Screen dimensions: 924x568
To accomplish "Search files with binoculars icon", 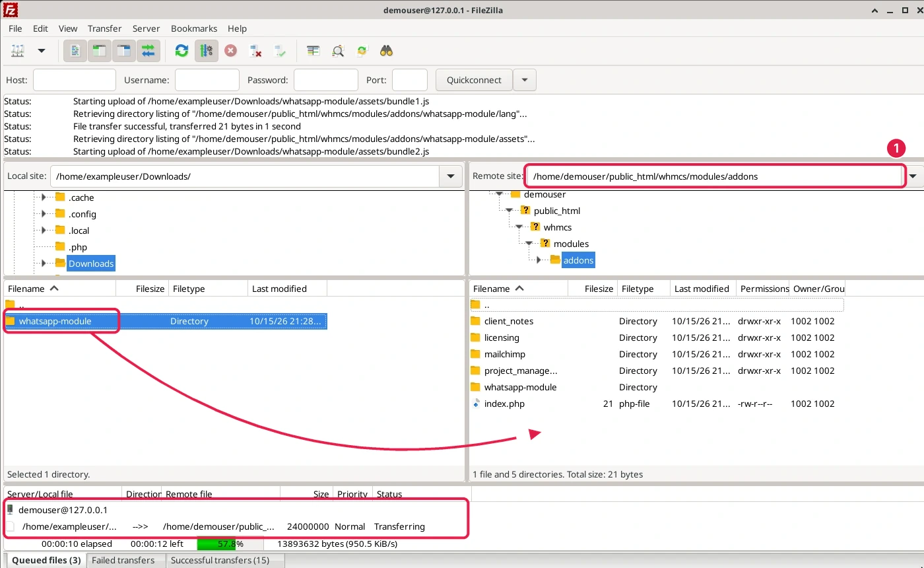I will (x=387, y=51).
